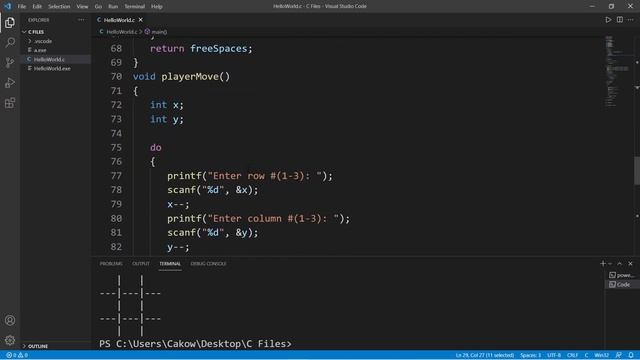Click the "y--;" statement on line 82
640x360 pixels.
(178, 247)
